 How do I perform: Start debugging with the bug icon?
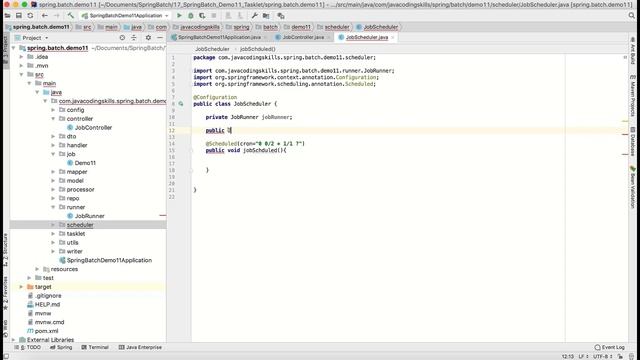pos(191,16)
